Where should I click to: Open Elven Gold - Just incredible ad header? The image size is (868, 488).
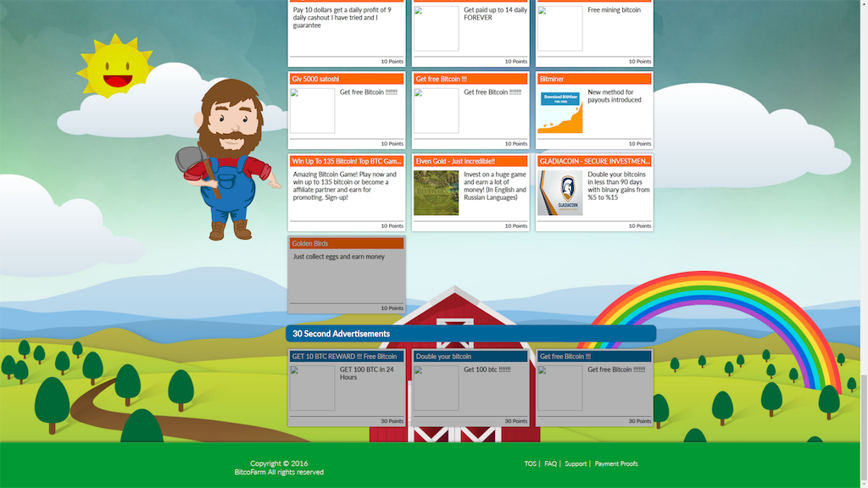tap(470, 161)
